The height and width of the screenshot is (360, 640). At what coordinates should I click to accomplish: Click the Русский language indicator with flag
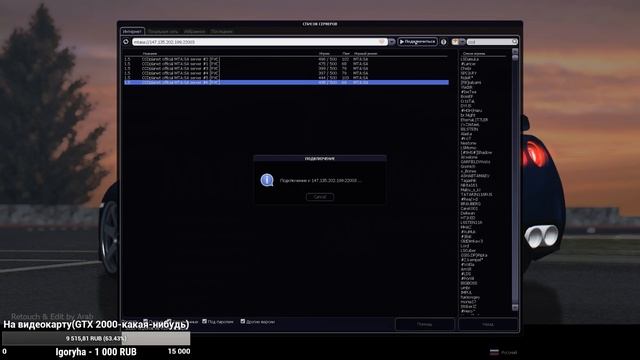point(504,352)
